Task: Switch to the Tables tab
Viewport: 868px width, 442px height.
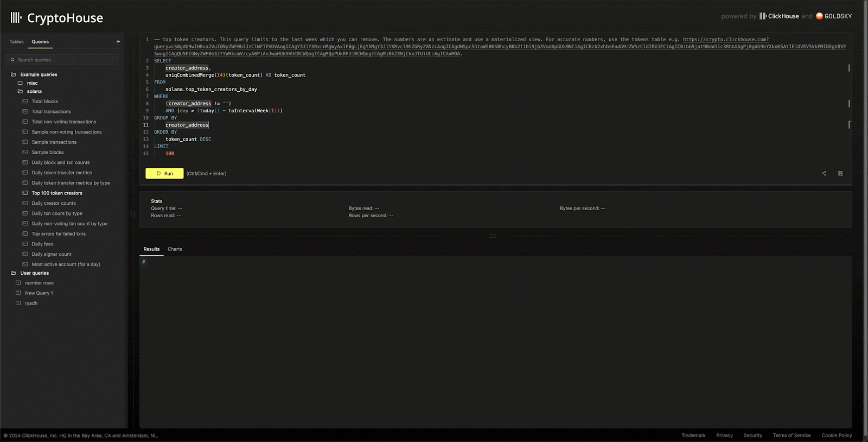Action: [x=16, y=42]
